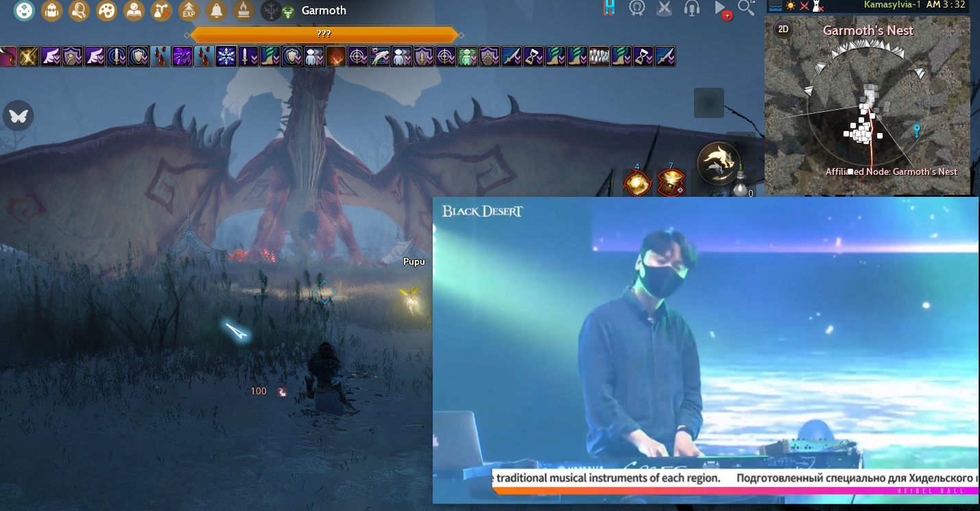Viewport: 980px width, 511px height.
Task: Click the magnifying glass search icon at top right
Action: 745,8
